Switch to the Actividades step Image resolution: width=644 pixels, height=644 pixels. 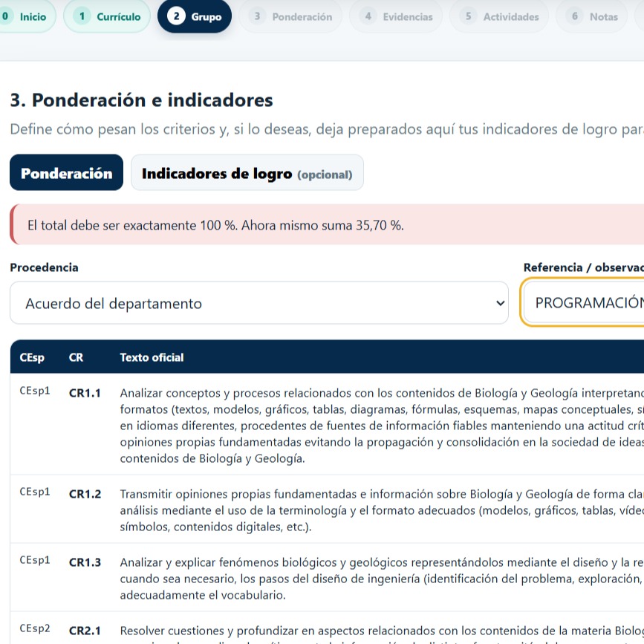click(x=499, y=16)
